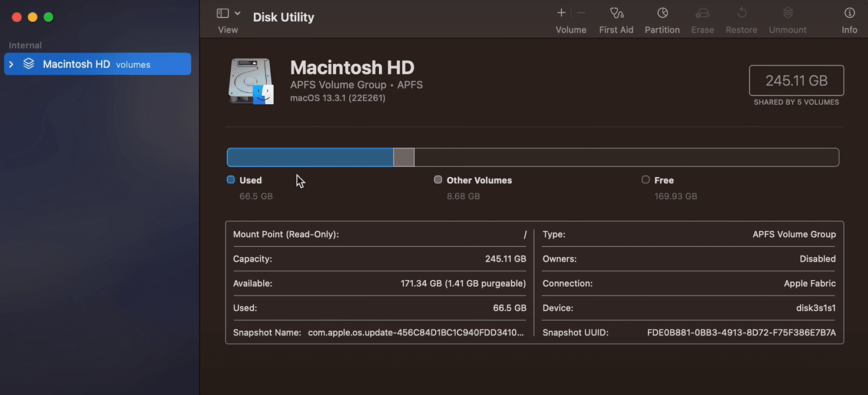
Task: Click the Macintosh HD drive image
Action: point(251,81)
